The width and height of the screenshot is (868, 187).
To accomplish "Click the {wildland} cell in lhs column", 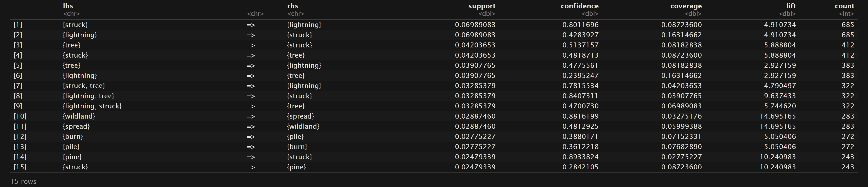I will pos(79,116).
